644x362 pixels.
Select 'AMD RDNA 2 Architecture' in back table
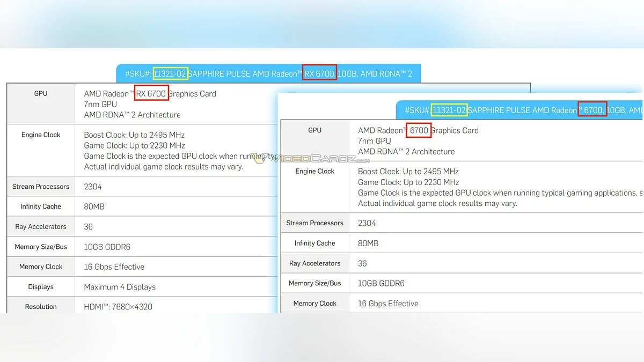tap(132, 115)
